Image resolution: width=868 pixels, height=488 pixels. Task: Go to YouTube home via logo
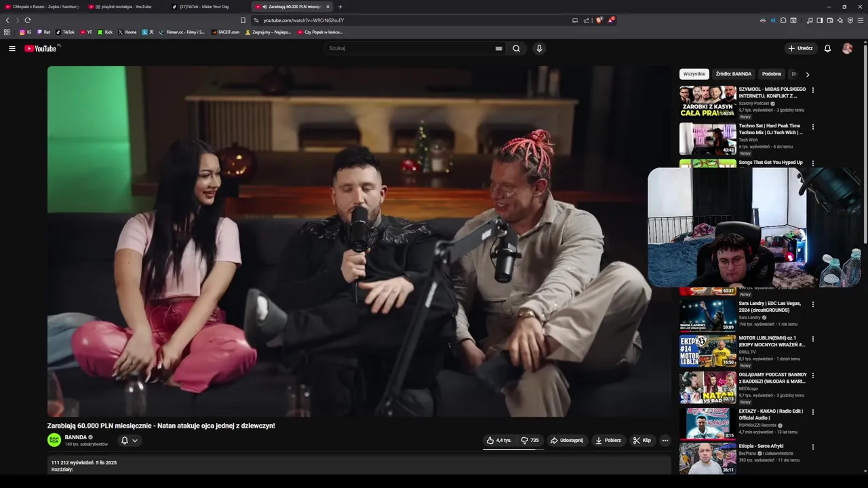coord(41,48)
